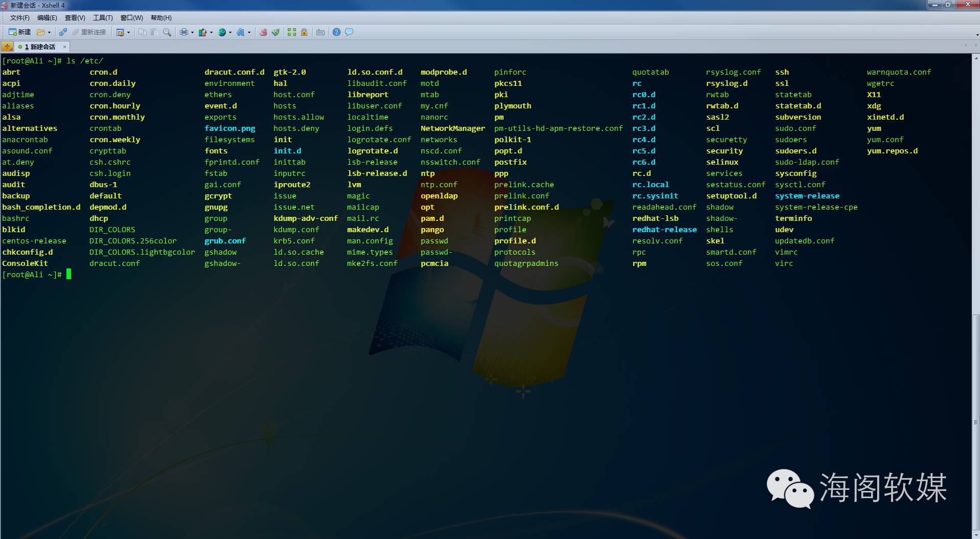980x539 pixels.
Task: Click the orange add-tab button left of tabs
Action: (x=7, y=47)
